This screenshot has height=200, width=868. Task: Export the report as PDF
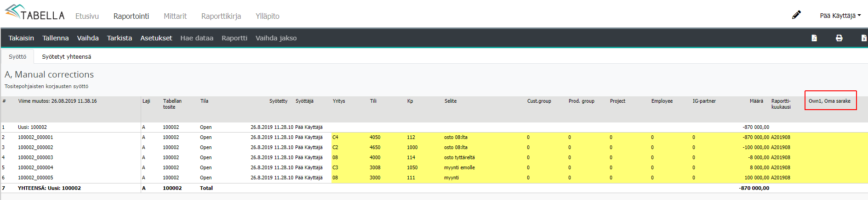tap(814, 38)
